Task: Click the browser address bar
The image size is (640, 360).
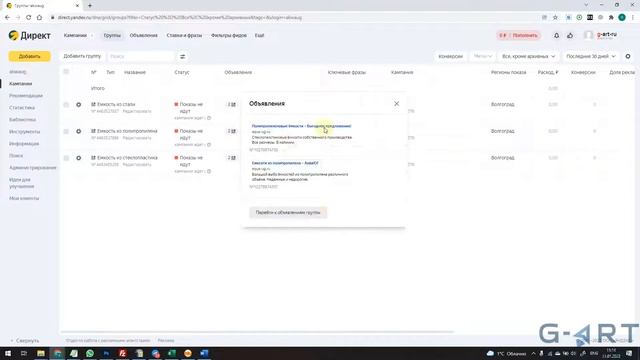Action: pyautogui.click(x=294, y=18)
